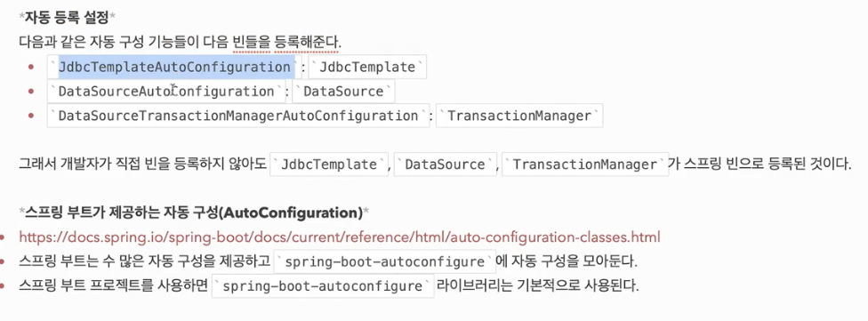Click spring-boot-autoconfigure code in last bullet line

pyautogui.click(x=324, y=286)
